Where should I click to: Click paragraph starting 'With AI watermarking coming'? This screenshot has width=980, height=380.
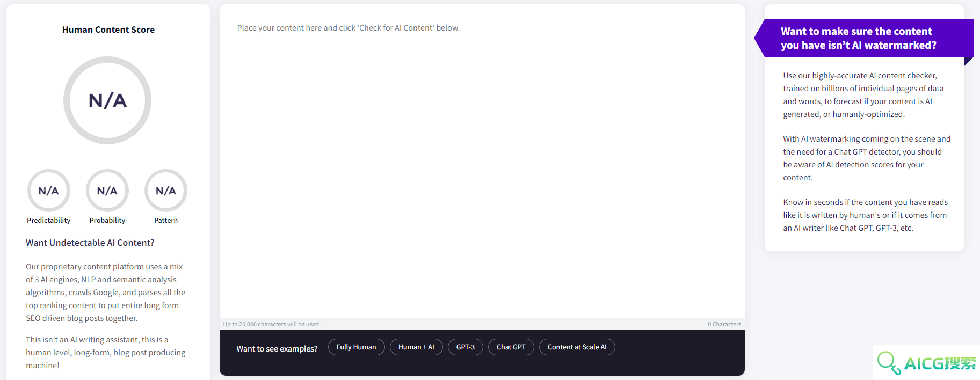[867, 158]
